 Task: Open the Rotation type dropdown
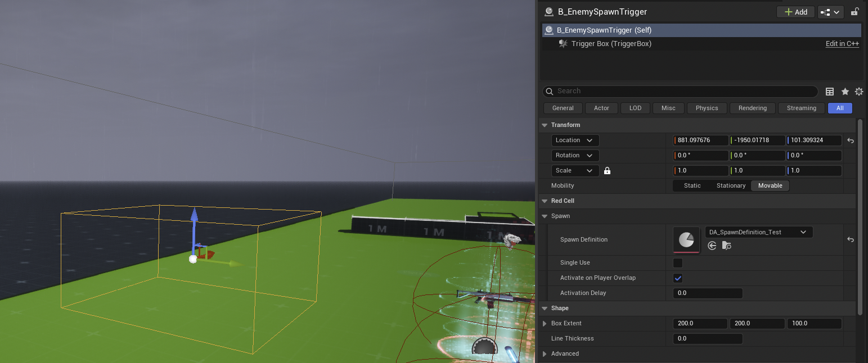[x=575, y=155]
